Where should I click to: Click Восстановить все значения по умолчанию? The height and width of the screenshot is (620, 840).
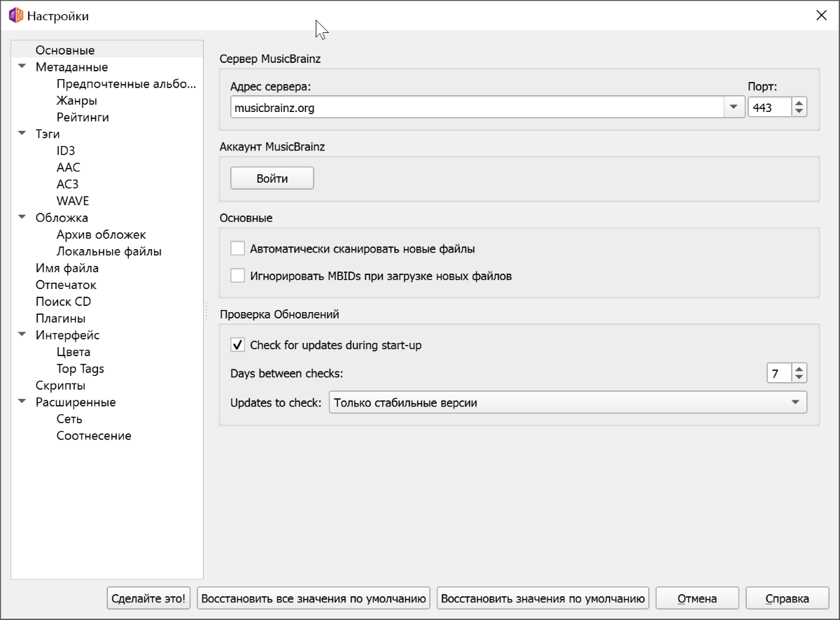pos(313,598)
